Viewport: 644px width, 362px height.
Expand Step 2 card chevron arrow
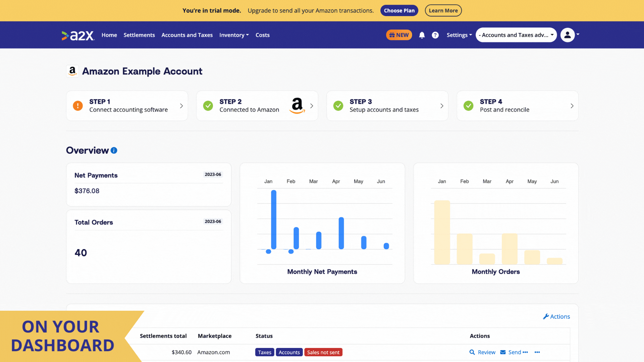tap(312, 106)
